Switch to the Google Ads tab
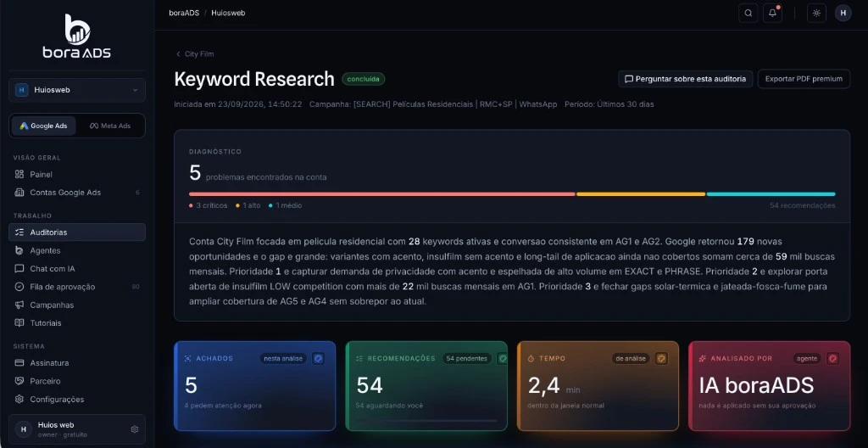Screen dimensions: 868x448 [44, 126]
